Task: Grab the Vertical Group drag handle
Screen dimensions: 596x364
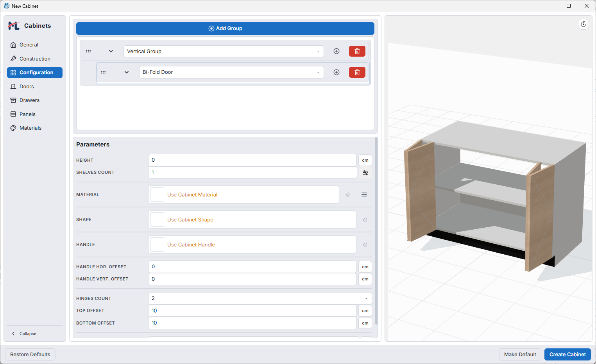Action: [88, 51]
